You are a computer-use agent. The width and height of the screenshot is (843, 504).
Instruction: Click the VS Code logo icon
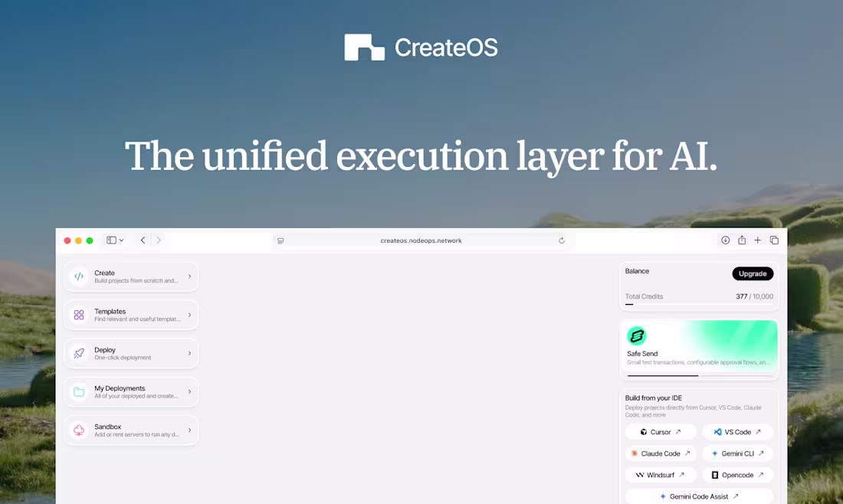coord(718,432)
